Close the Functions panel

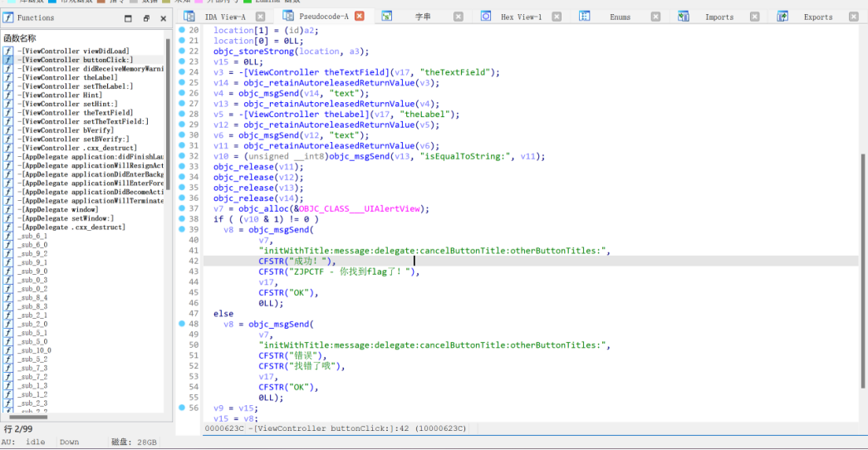[x=164, y=18]
